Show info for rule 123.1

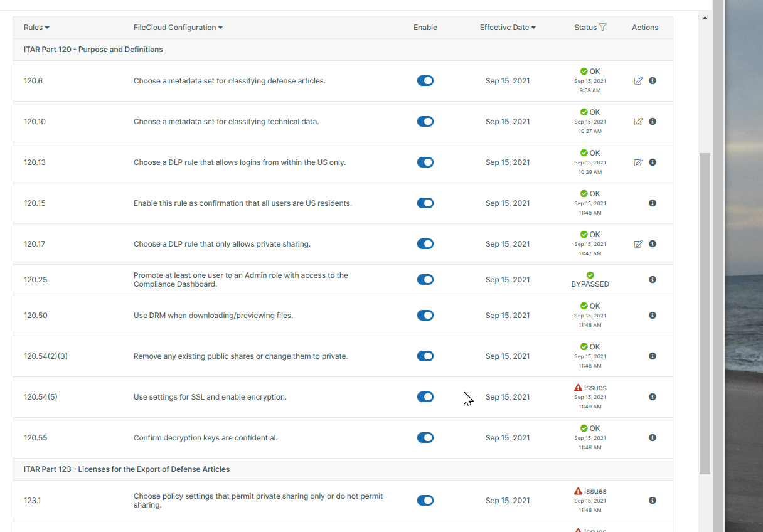click(x=653, y=501)
